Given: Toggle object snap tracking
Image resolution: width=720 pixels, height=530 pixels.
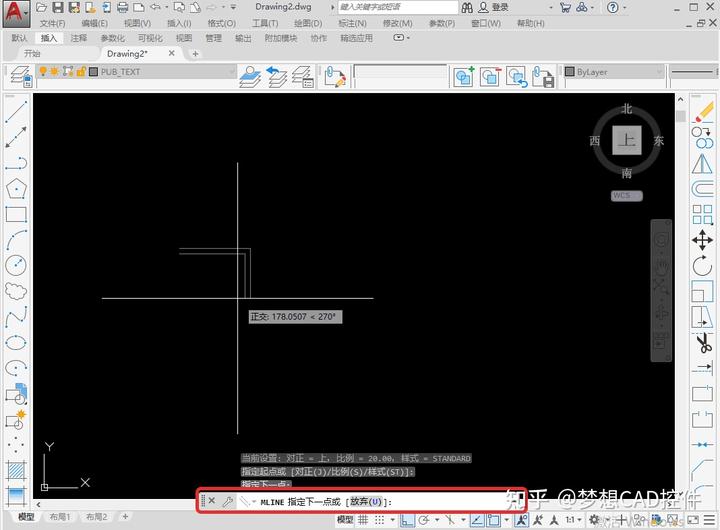Looking at the screenshot, I should (478, 520).
